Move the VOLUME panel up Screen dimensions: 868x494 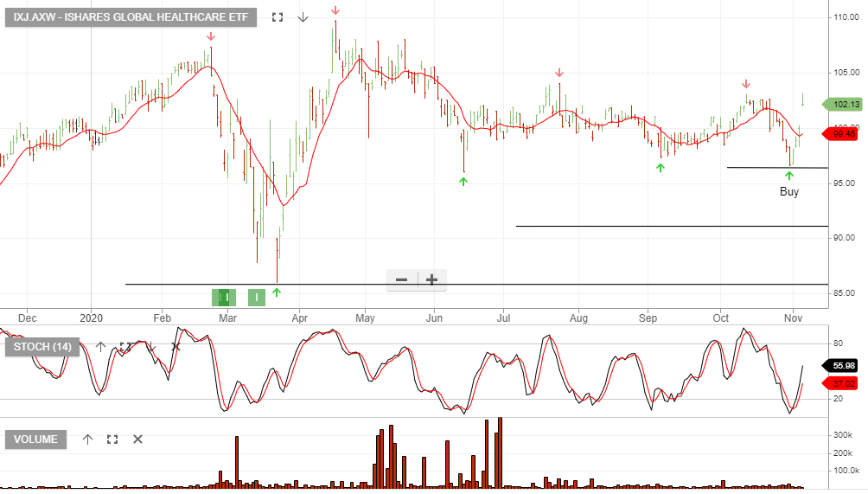(87, 439)
